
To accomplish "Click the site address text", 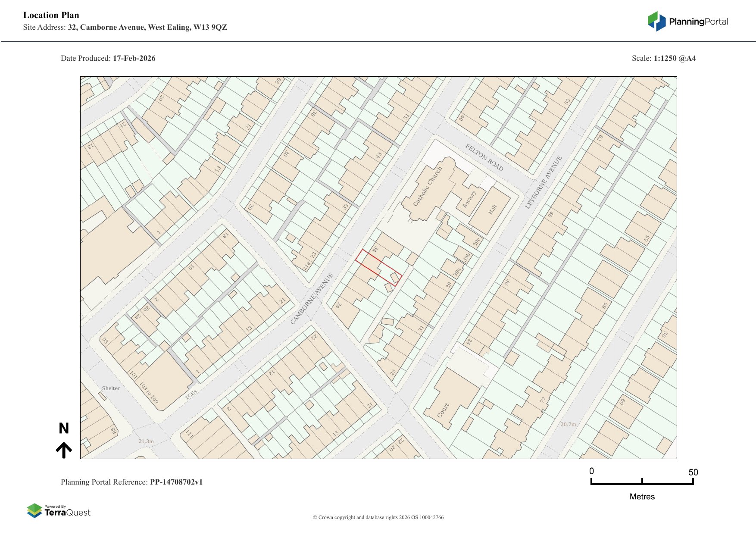I will pos(147,27).
